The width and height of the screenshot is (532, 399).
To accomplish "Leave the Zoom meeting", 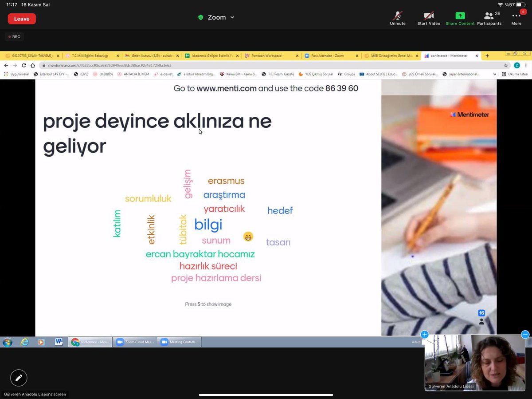I will 22,19.
